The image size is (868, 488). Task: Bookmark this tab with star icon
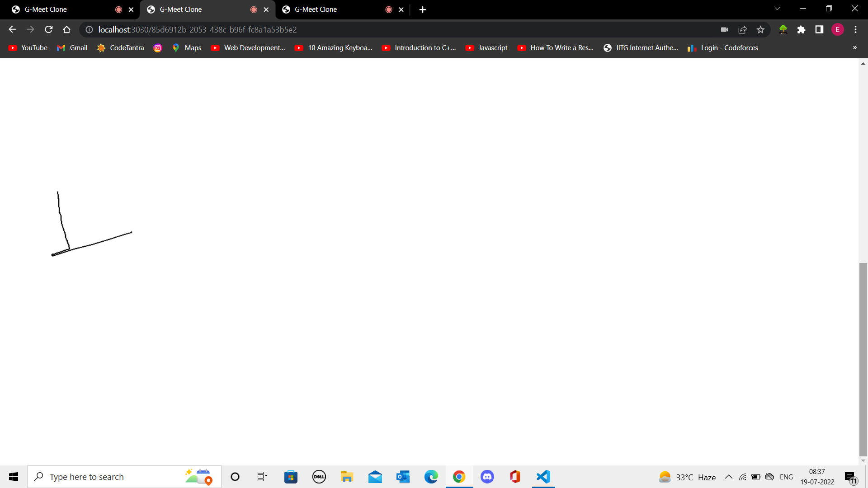point(760,30)
